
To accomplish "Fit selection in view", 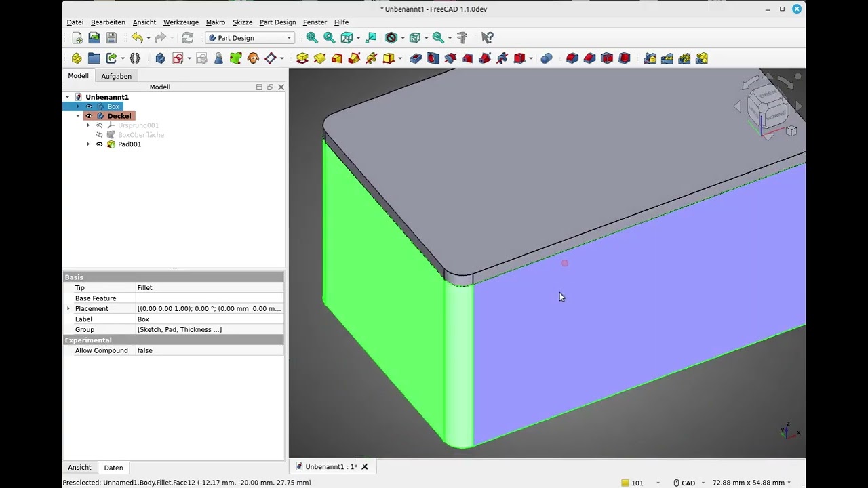I will pyautogui.click(x=329, y=38).
